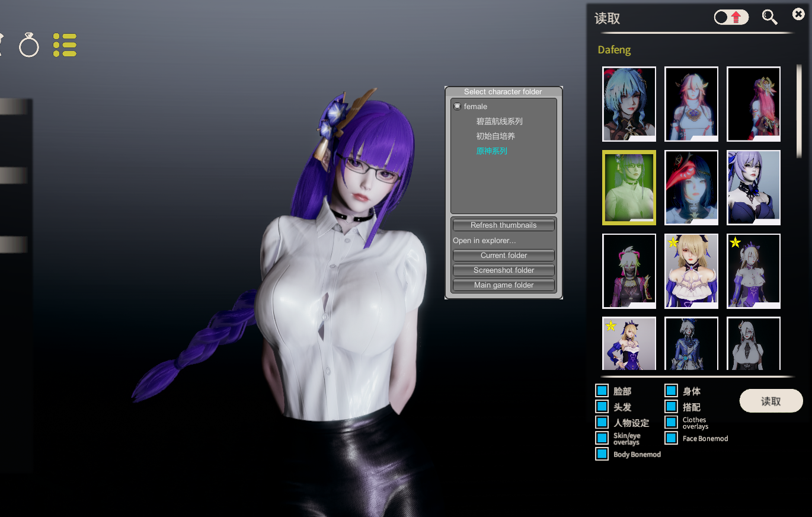Select the masked grey-haired character card
812x517 pixels.
629,271
